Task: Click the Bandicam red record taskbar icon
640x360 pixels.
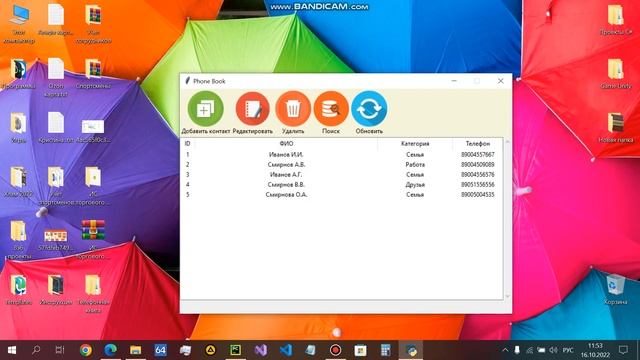Action: (336, 350)
